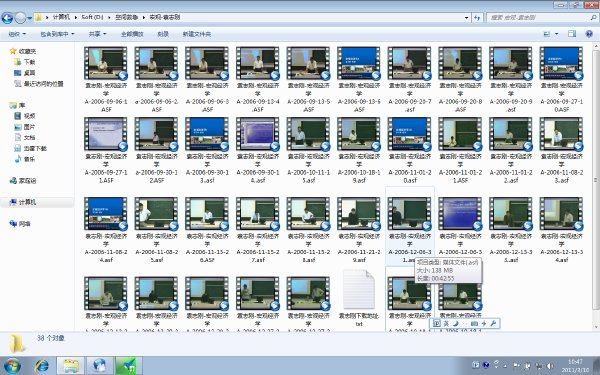Image resolution: width=600 pixels, height=375 pixels.
Task: Open the recent pages dropdown beside Forward
Action: click(29, 18)
